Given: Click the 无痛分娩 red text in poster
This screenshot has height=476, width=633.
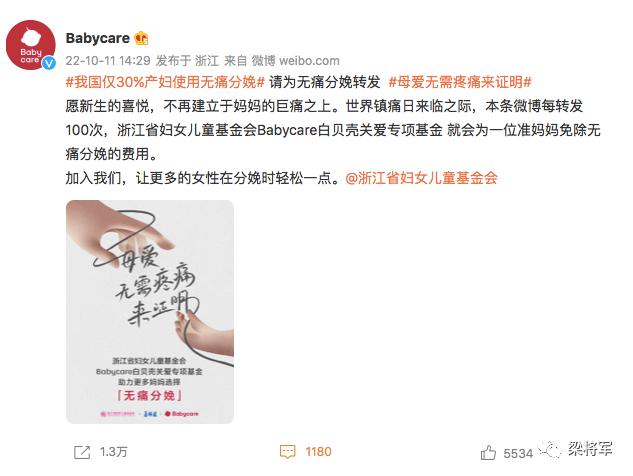Looking at the screenshot, I should [x=149, y=395].
